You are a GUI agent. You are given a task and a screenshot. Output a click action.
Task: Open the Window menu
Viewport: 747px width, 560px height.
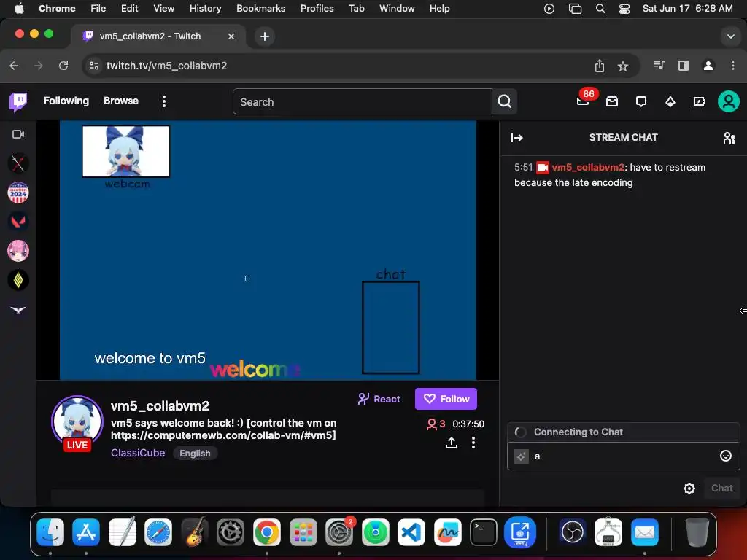tap(397, 9)
